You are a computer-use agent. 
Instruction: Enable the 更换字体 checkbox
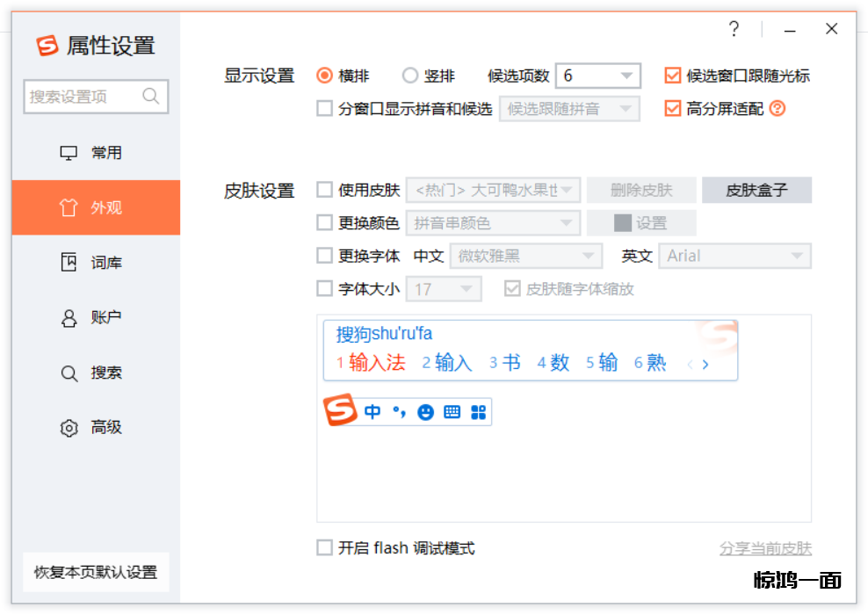[325, 256]
